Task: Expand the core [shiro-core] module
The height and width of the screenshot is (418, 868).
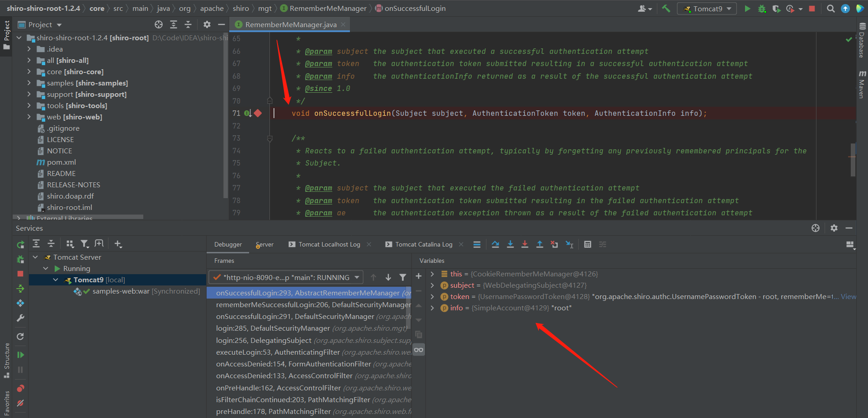Action: 29,71
